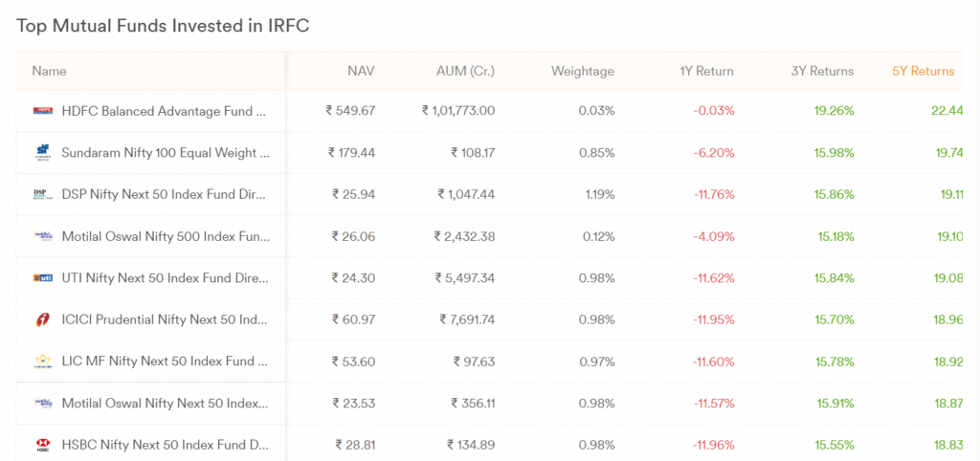Open Sundaram Nifty 100 Equal Weight fund
The width and height of the screenshot is (980, 461).
[x=166, y=153]
